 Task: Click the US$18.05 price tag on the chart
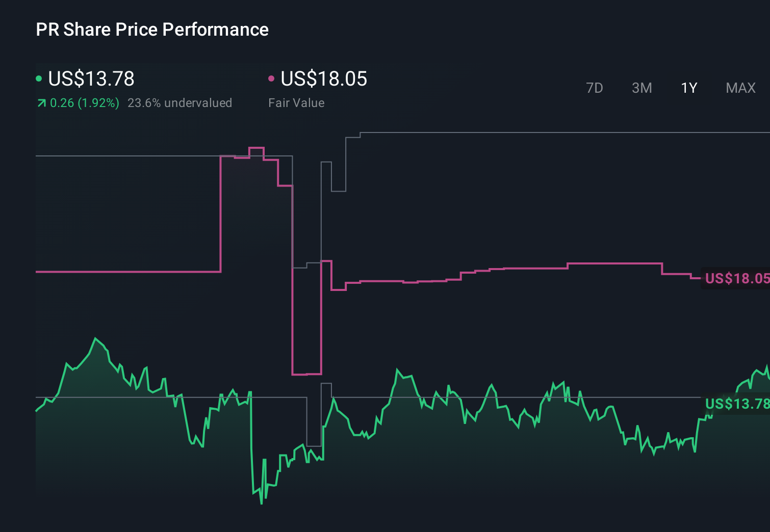pos(736,279)
